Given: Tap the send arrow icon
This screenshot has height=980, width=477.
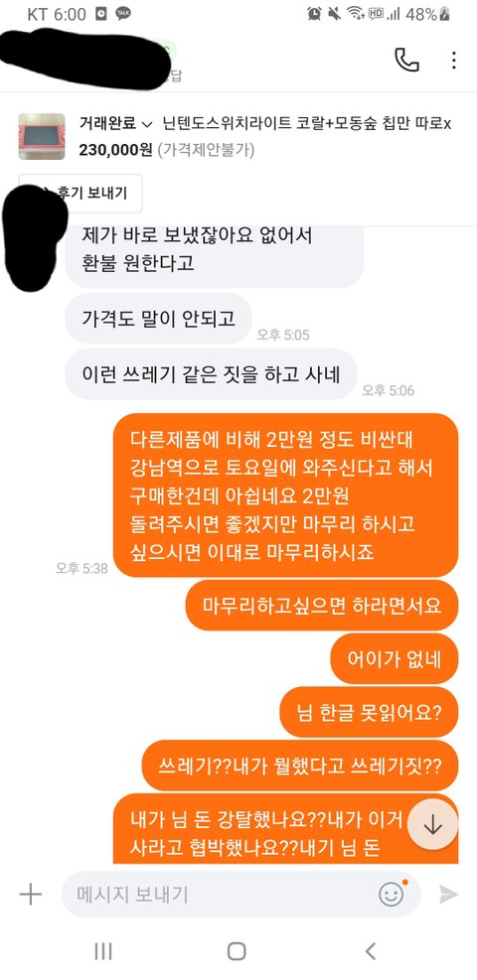Looking at the screenshot, I should 448,895.
